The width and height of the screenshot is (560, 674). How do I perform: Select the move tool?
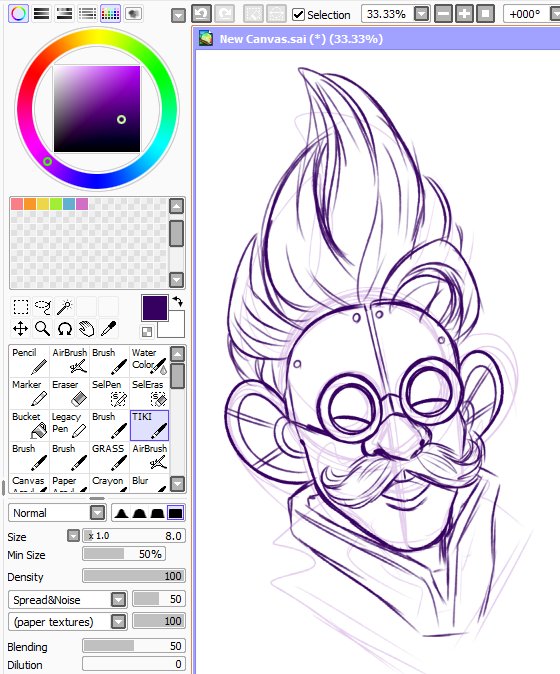[x=21, y=329]
